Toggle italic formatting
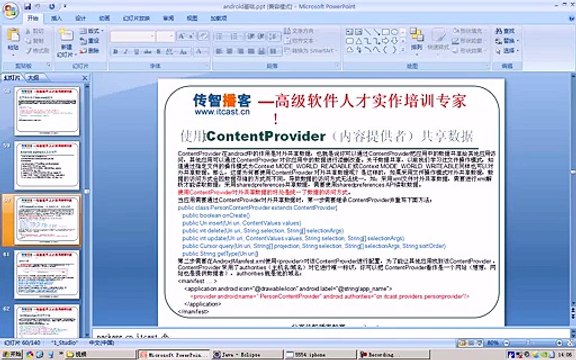Viewport: 576px width, 360px height. point(126,51)
